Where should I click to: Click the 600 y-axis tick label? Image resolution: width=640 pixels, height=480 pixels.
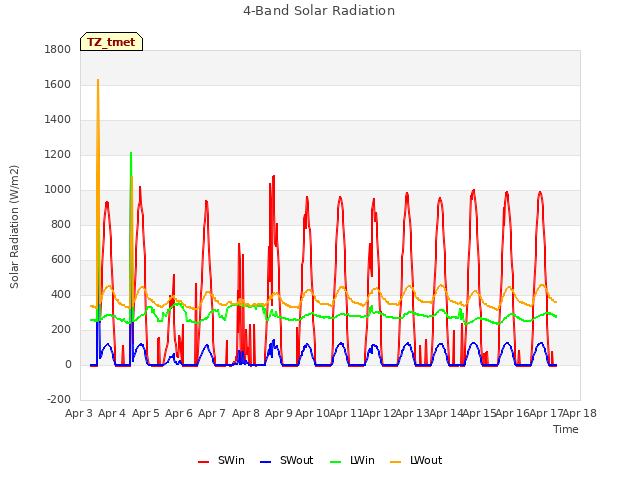tap(61, 260)
